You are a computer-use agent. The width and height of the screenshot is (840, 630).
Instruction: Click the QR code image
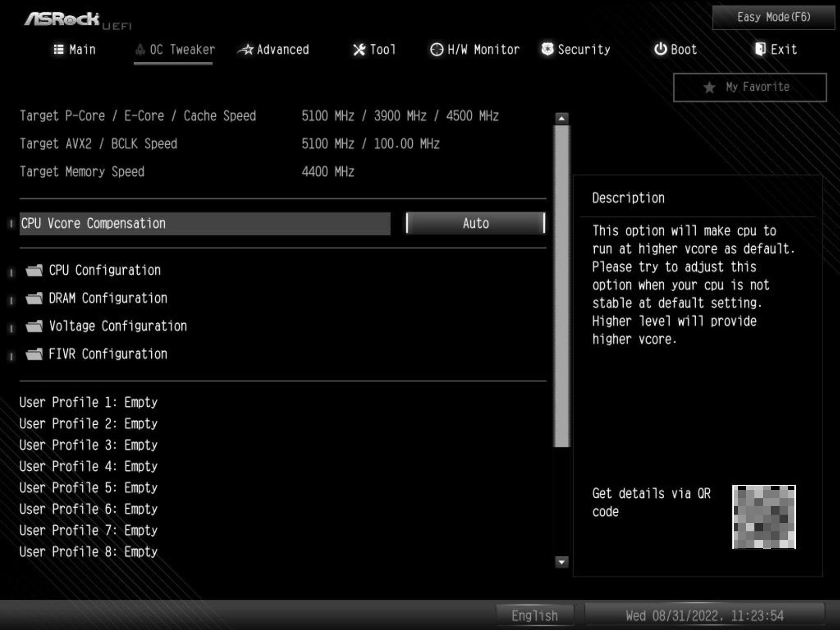pos(764,516)
